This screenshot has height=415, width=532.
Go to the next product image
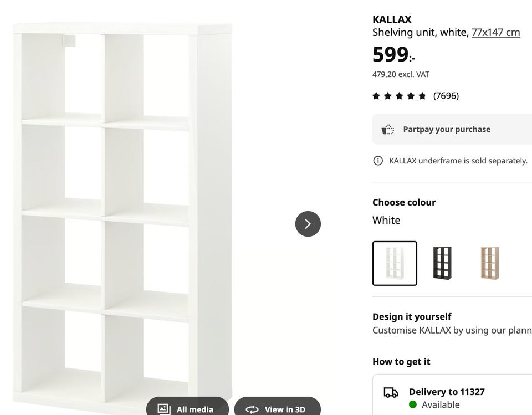click(308, 224)
